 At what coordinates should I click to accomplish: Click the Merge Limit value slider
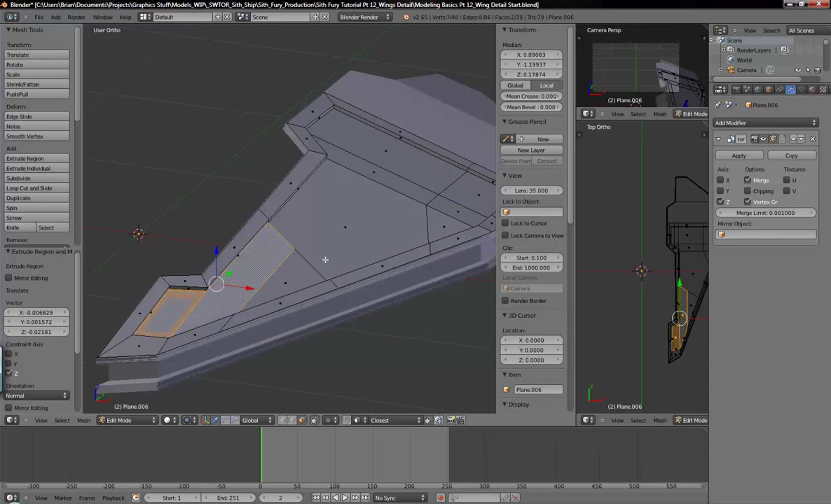(x=765, y=213)
